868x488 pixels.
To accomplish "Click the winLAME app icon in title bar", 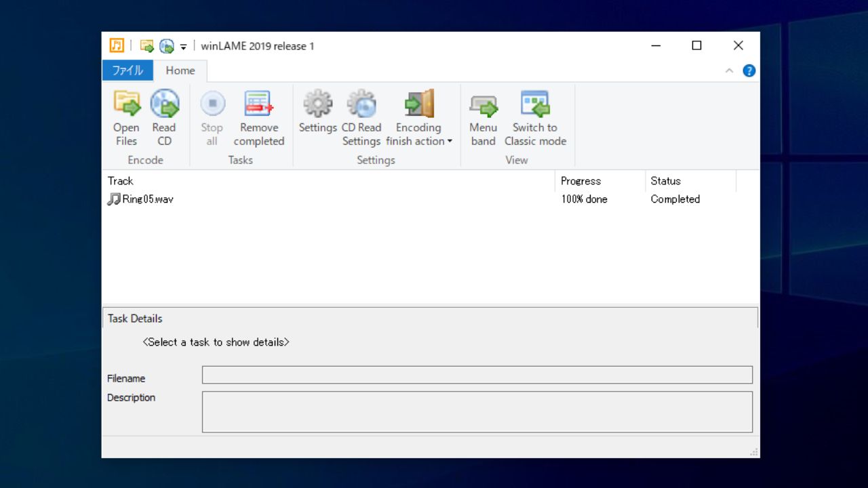I will click(117, 45).
